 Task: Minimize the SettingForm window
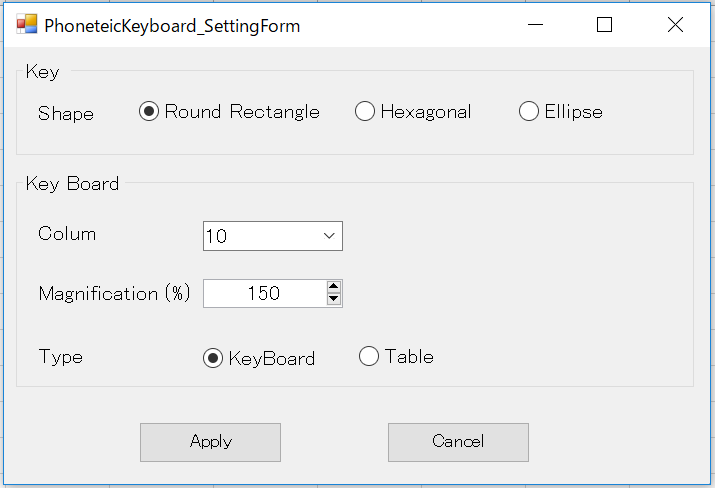pos(535,25)
